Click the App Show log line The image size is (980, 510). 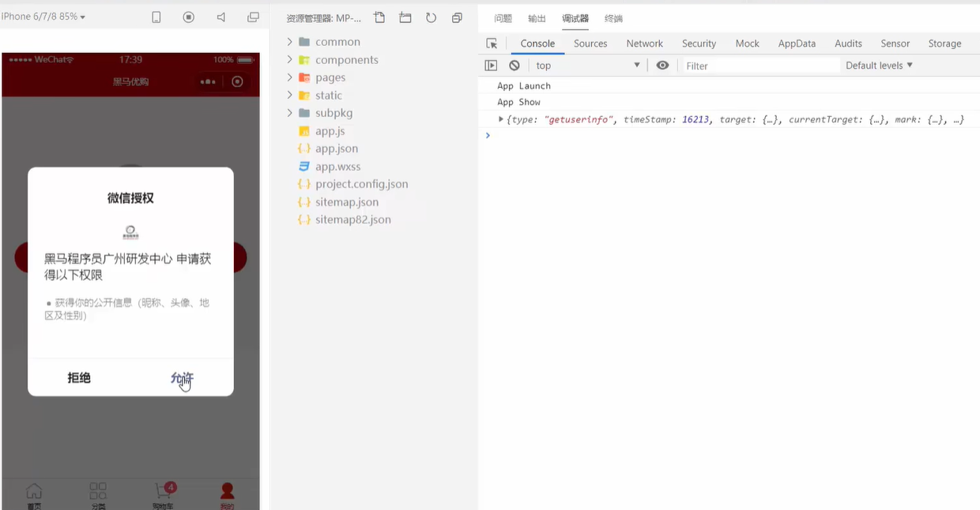[x=518, y=102]
